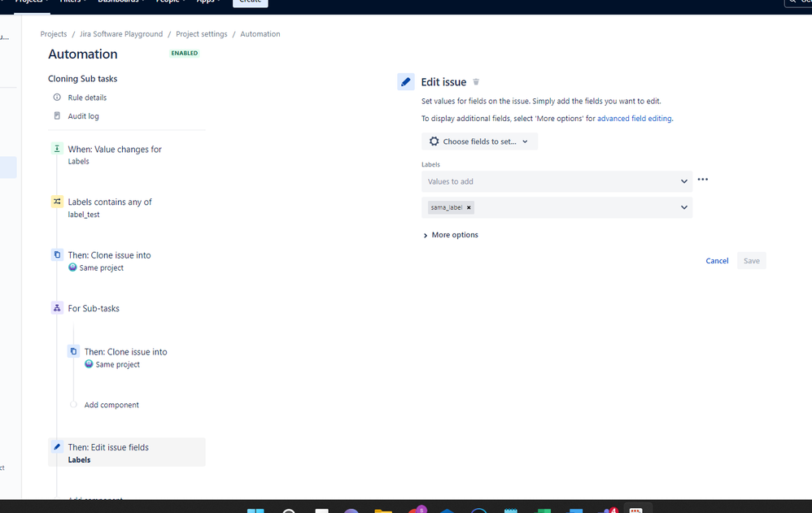Click the Cloning Sub tasks rule name
812x513 pixels.
(83, 79)
